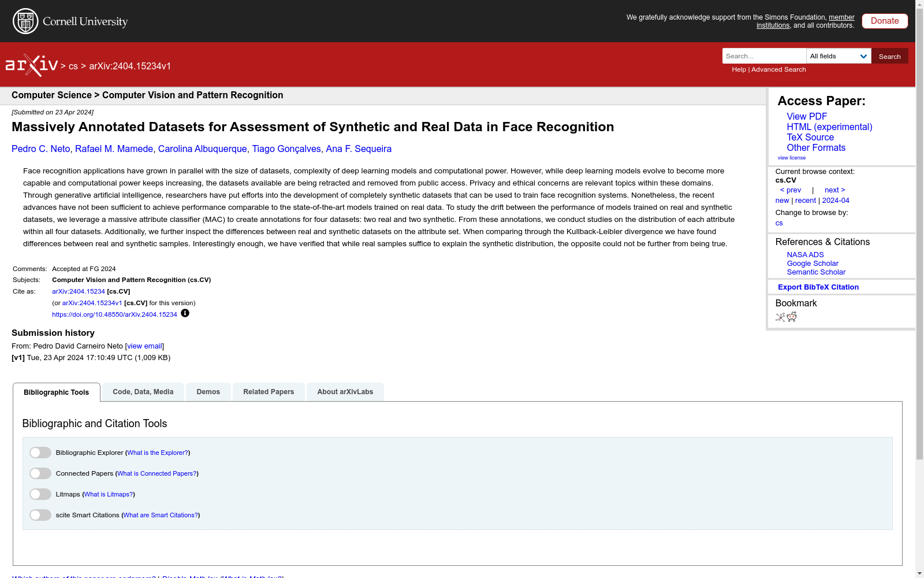The height and width of the screenshot is (578, 924).
Task: Open author Pedro C. Neto
Action: pyautogui.click(x=41, y=149)
